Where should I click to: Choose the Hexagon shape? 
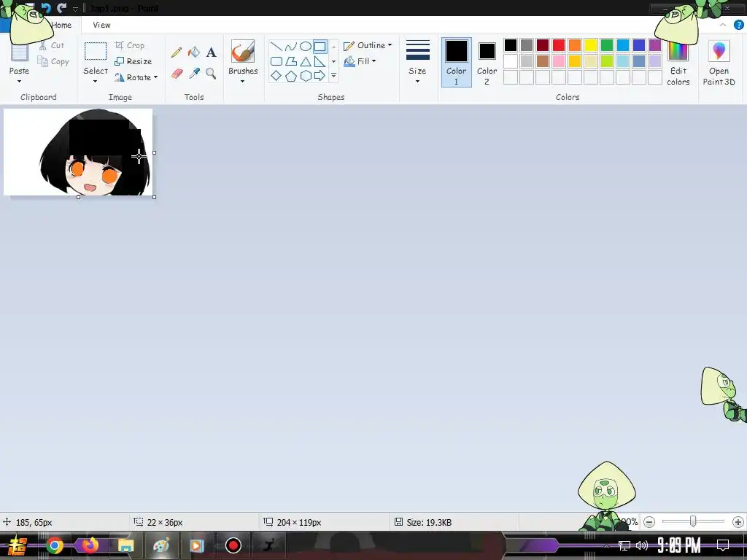(x=306, y=76)
